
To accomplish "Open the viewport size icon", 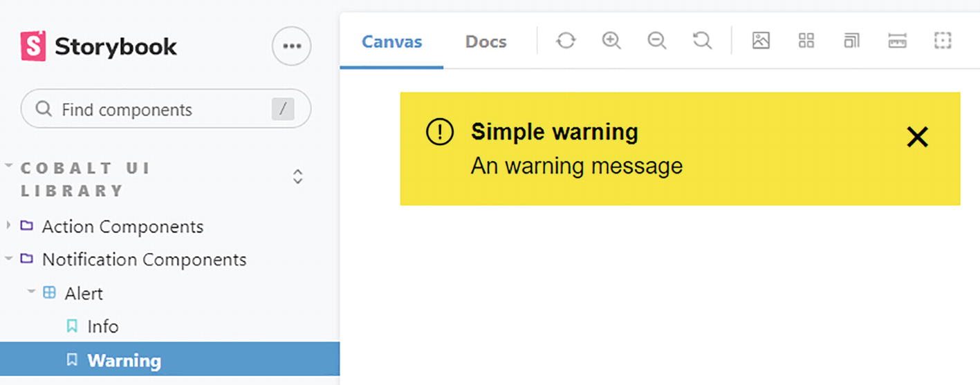I will pyautogui.click(x=851, y=41).
